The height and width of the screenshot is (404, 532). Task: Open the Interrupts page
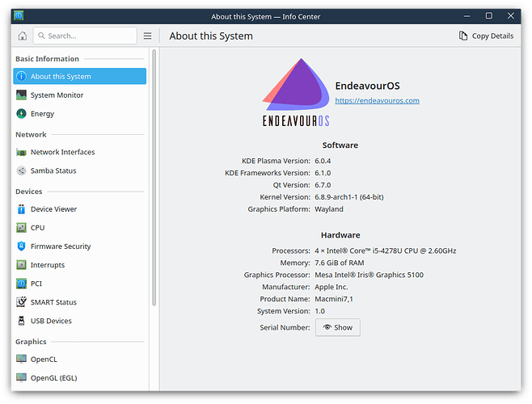tap(48, 265)
